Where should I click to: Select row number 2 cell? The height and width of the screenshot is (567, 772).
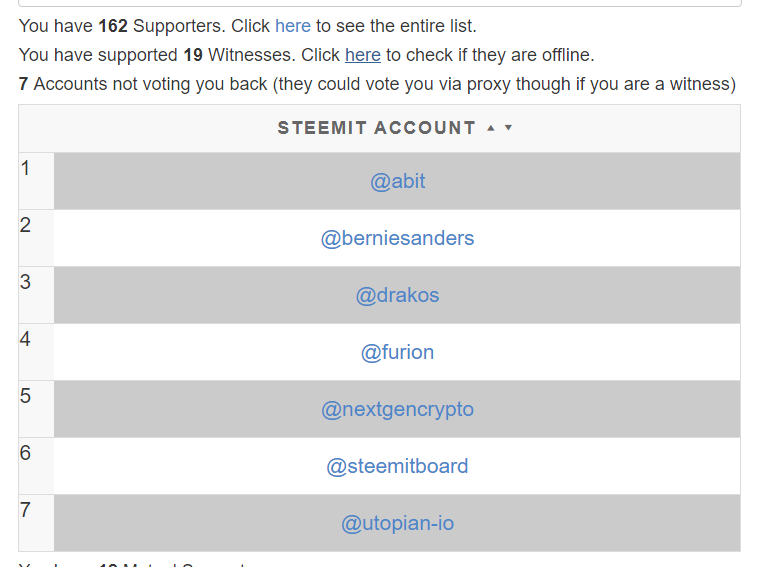click(36, 238)
